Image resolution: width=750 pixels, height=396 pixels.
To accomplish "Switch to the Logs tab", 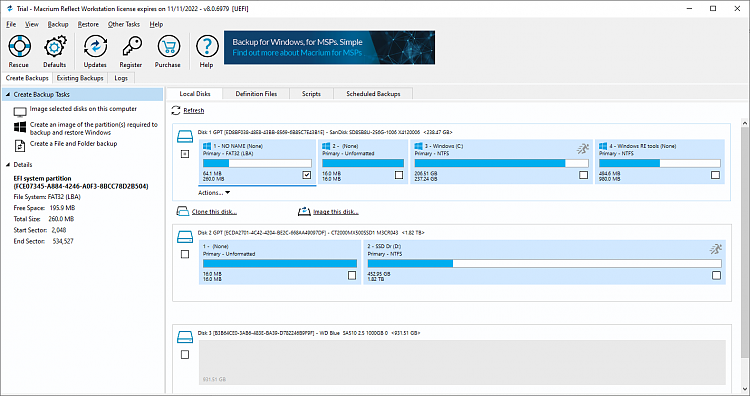I will [121, 78].
